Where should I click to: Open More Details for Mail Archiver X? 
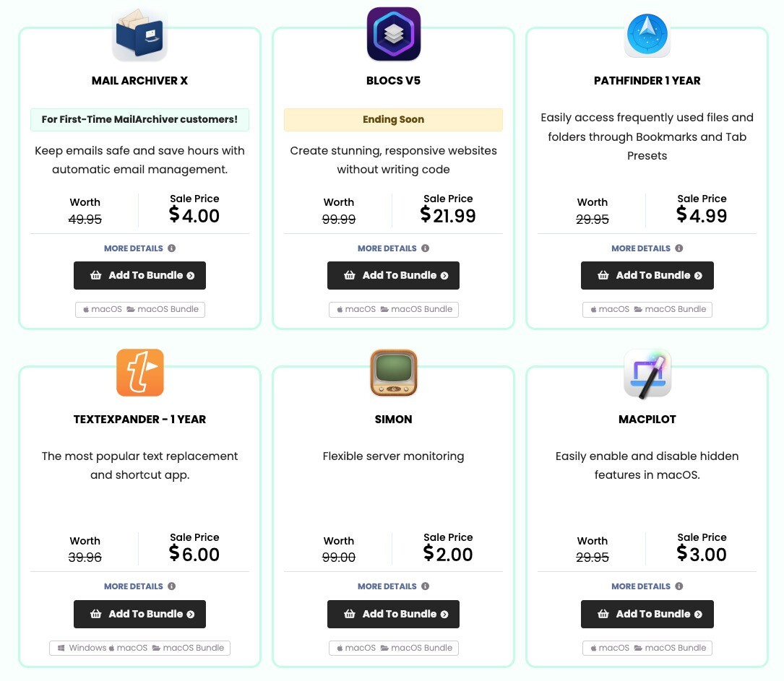click(134, 248)
